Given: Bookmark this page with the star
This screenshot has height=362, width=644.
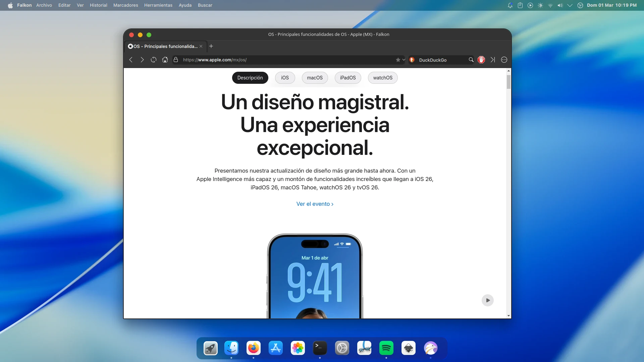Looking at the screenshot, I should point(398,60).
